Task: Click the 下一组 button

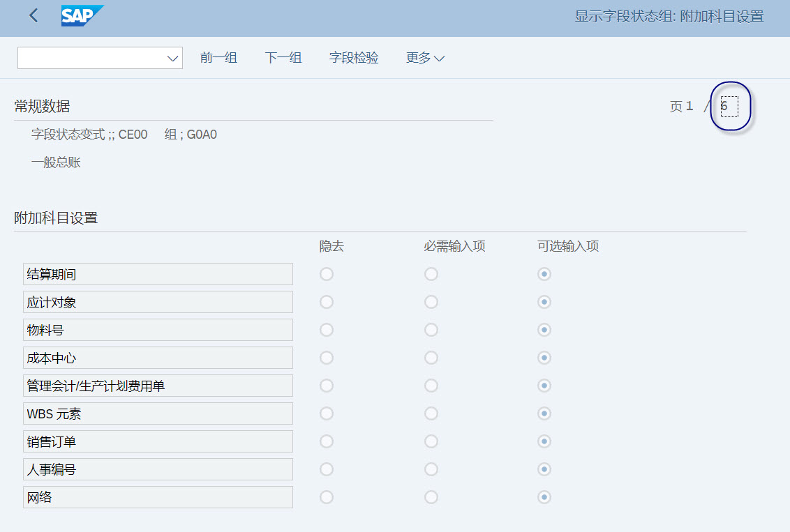Action: tap(283, 58)
